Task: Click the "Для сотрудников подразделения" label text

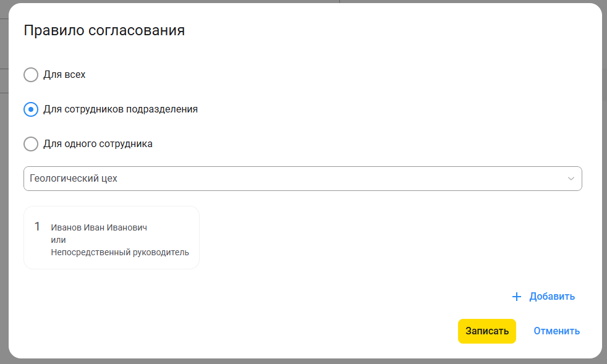Action: tap(121, 109)
